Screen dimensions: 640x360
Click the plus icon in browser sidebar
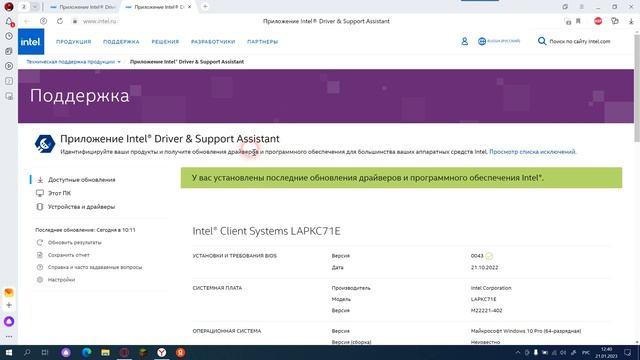9,305
